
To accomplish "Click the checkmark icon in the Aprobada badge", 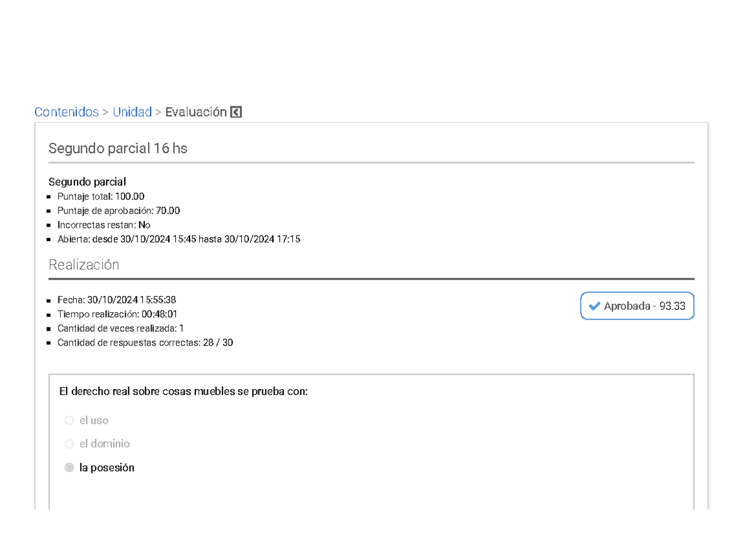I will (593, 306).
